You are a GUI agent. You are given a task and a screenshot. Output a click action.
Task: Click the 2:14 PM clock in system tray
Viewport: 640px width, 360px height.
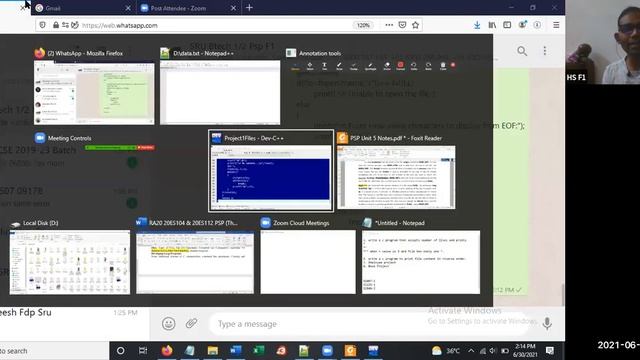coord(525,350)
